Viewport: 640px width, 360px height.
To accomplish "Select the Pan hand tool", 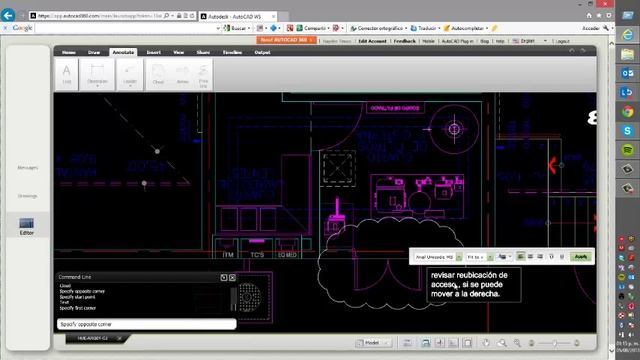I will [x=486, y=343].
